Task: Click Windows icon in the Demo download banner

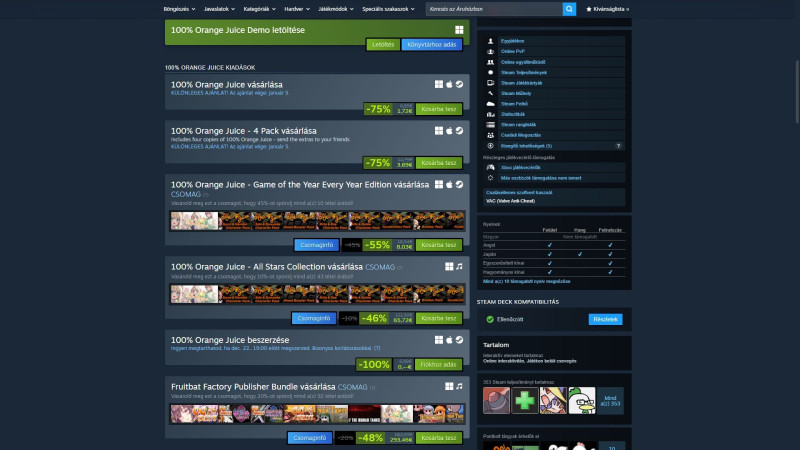Action: coord(459,30)
